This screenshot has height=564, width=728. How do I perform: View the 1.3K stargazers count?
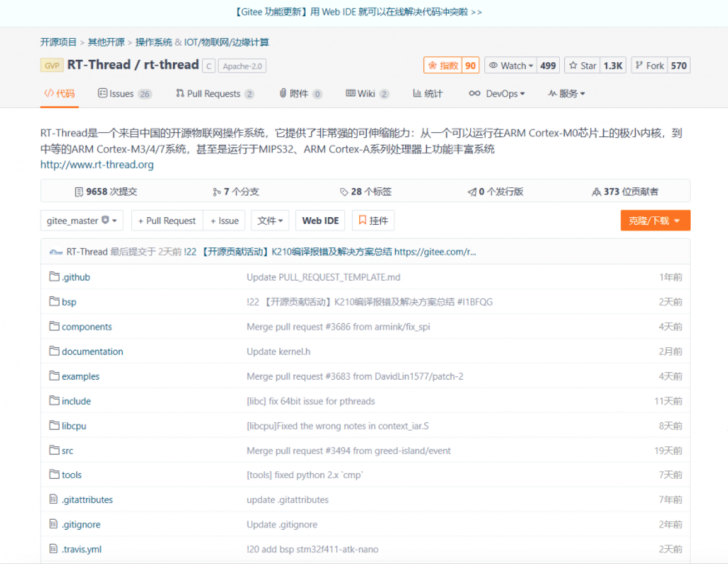[x=613, y=66]
